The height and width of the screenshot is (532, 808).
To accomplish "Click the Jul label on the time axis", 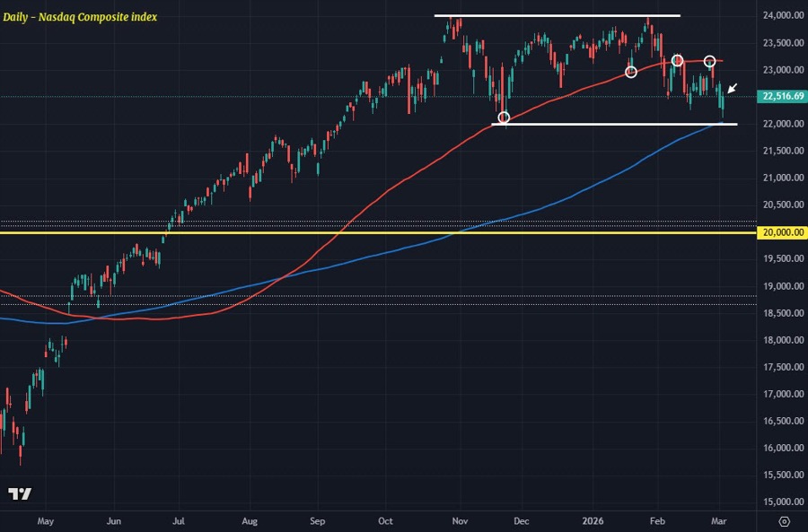I will tap(179, 519).
